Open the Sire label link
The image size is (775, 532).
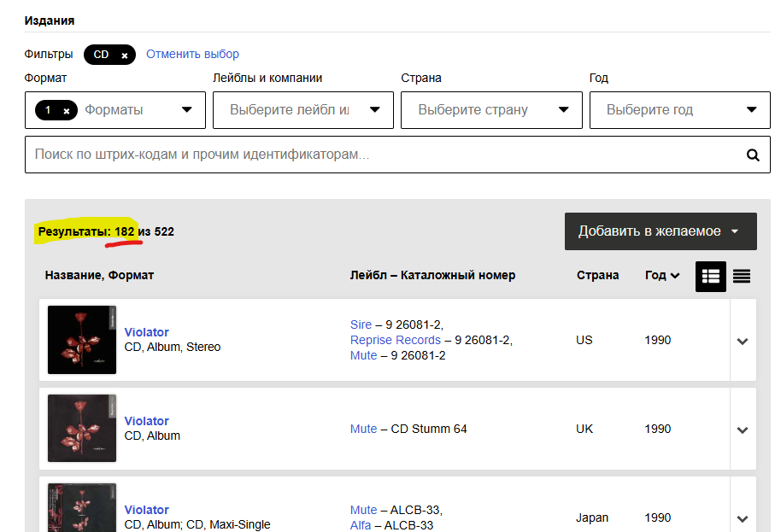tap(361, 324)
